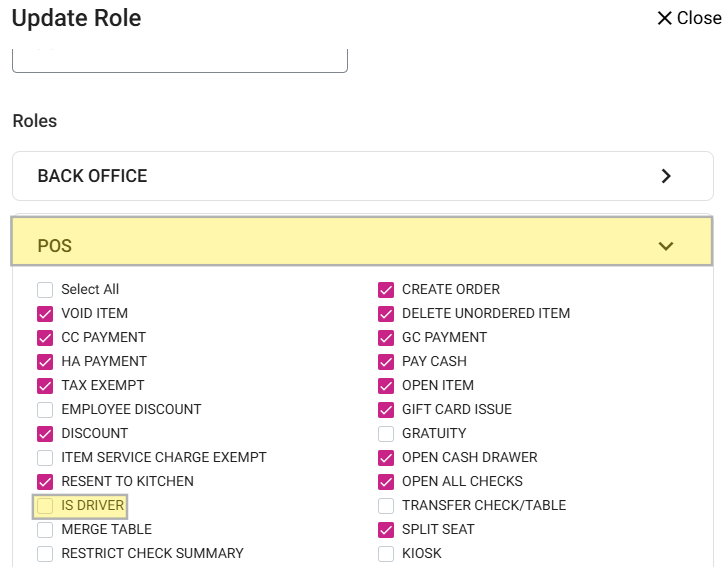Screen dimensions: 726x567
Task: Enable TRANSFER CHECK/TABLE permission
Action: (x=386, y=506)
